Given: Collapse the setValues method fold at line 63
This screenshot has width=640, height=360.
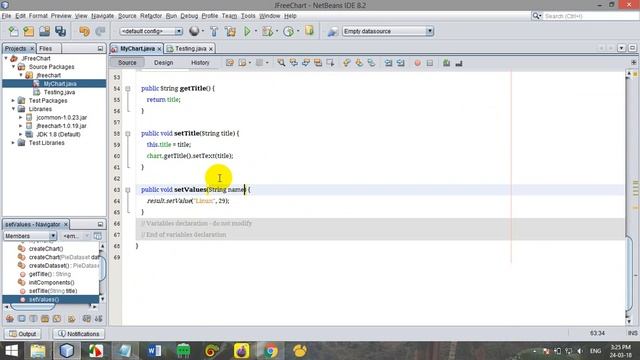Looking at the screenshot, I should pos(128,190).
